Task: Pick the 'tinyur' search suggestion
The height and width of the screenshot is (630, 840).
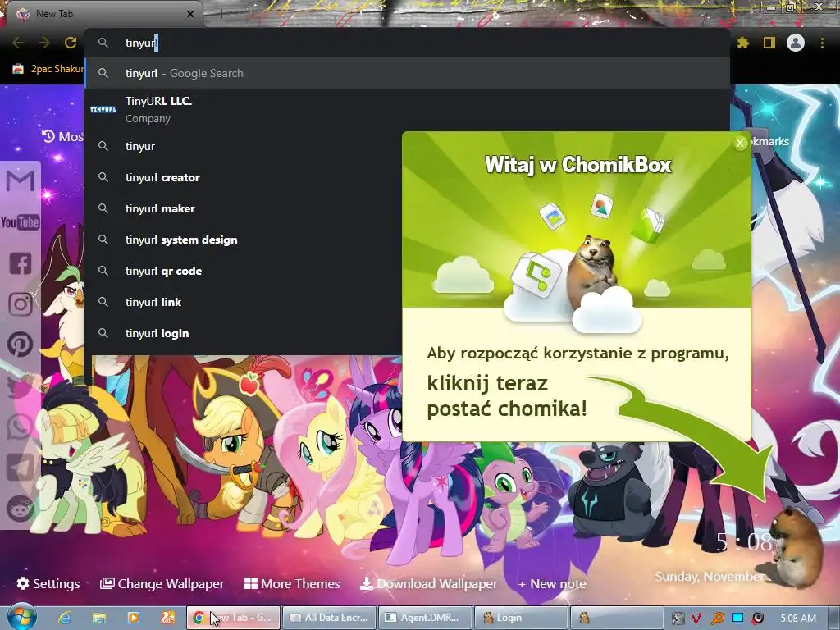Action: [x=244, y=146]
